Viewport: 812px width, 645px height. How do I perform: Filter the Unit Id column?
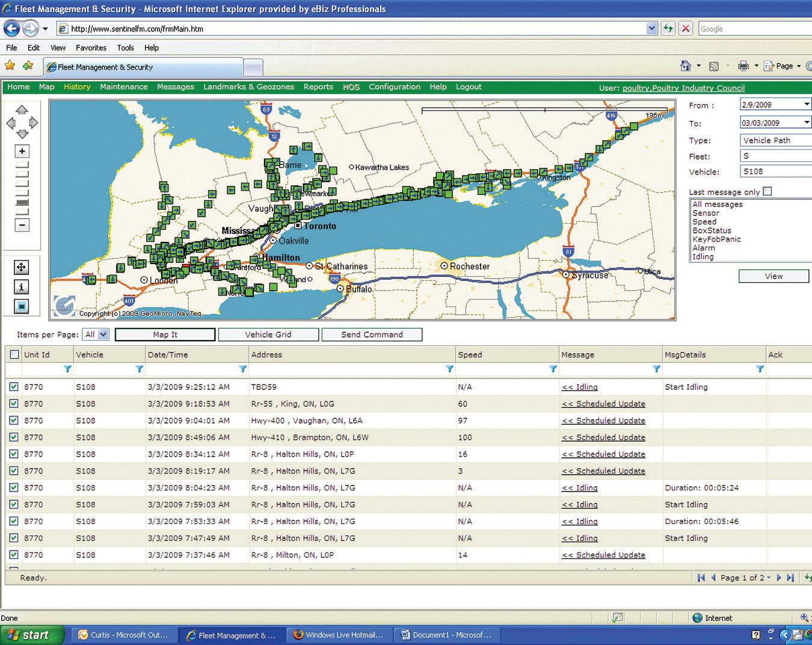point(67,369)
